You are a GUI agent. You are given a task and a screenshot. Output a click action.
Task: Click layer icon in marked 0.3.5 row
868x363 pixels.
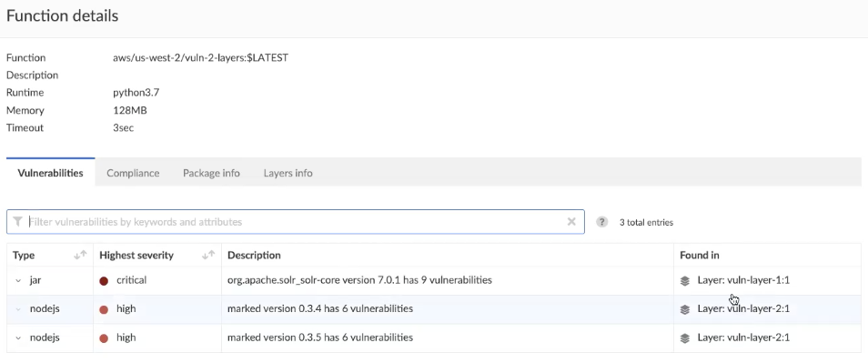685,338
